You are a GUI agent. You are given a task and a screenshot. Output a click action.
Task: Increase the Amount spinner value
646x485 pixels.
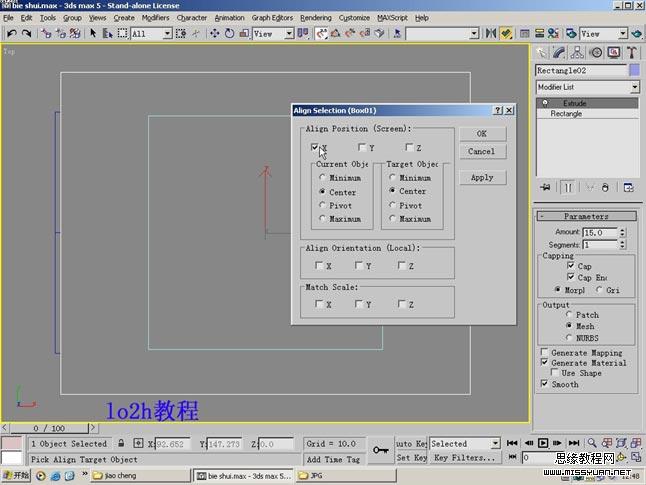tap(623, 230)
